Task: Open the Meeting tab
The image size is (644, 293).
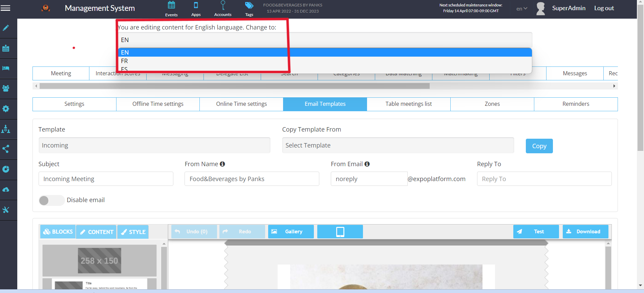Action: pyautogui.click(x=61, y=73)
